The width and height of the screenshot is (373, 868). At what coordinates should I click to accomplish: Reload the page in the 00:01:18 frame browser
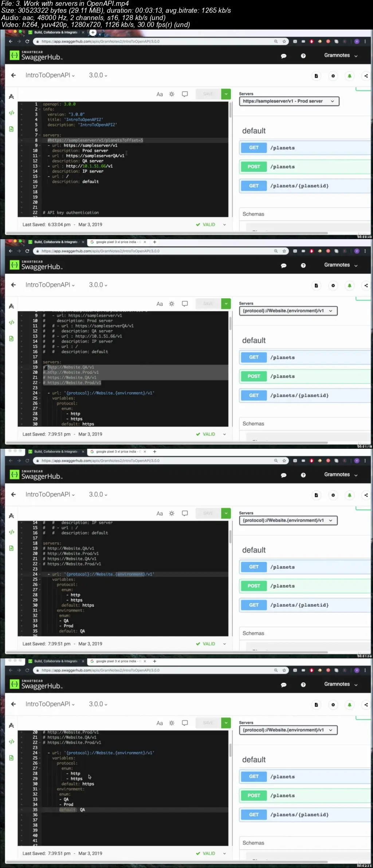[27, 251]
